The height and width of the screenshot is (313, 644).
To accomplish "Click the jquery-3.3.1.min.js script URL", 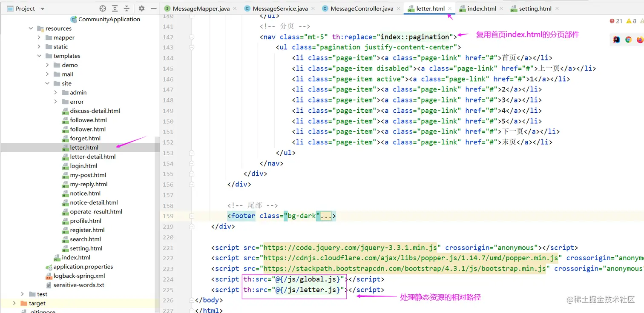I will click(351, 248).
